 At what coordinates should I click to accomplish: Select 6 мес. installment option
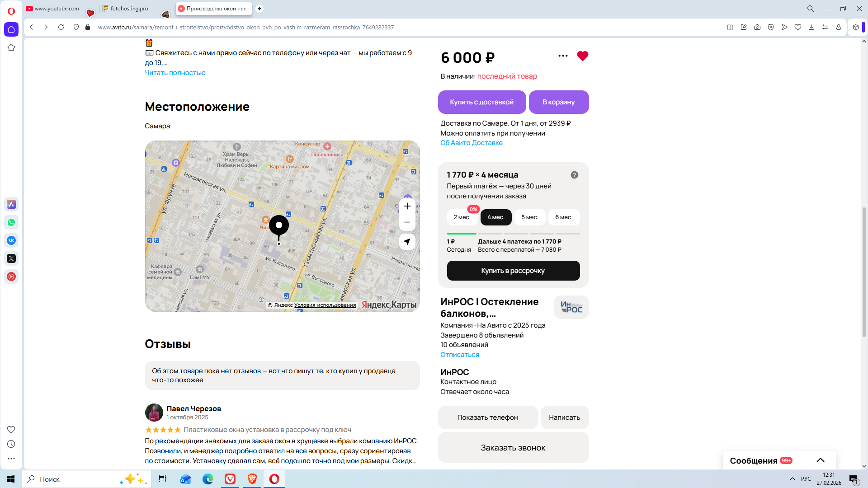pyautogui.click(x=563, y=217)
